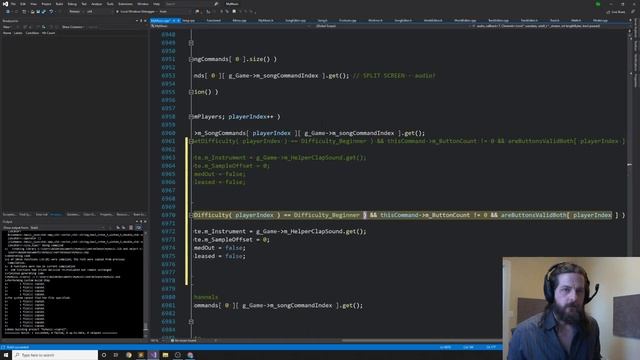Screen dimensions: 640x360
Task: Open the File menu
Action: pos(13,4)
